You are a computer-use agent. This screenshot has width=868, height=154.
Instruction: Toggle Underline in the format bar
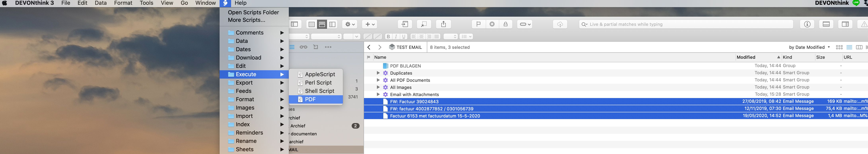404,37
